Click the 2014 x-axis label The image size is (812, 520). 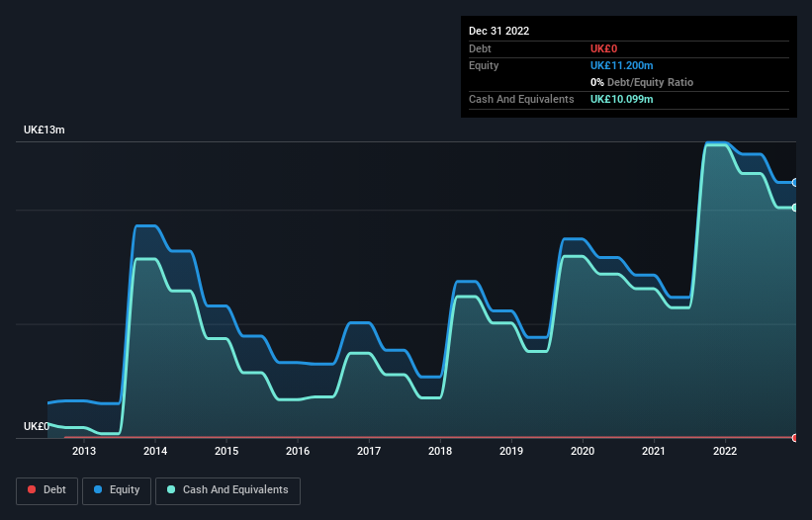[x=155, y=451]
